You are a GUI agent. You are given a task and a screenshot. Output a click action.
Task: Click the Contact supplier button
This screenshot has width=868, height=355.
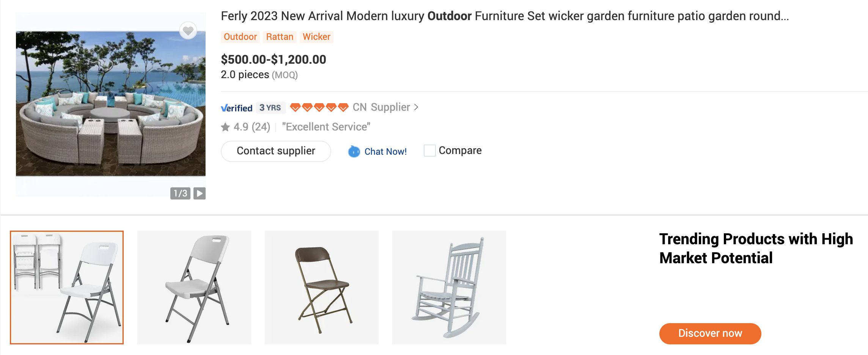[x=276, y=151]
